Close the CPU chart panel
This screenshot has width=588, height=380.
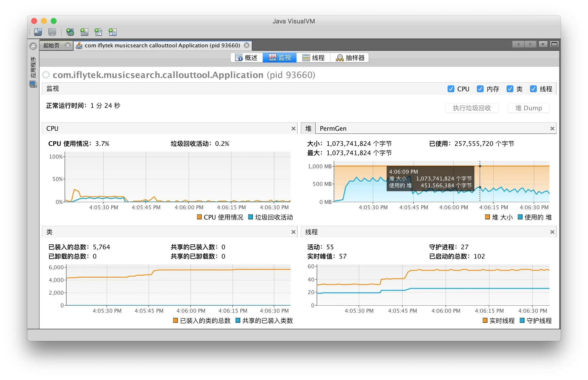[x=293, y=129]
